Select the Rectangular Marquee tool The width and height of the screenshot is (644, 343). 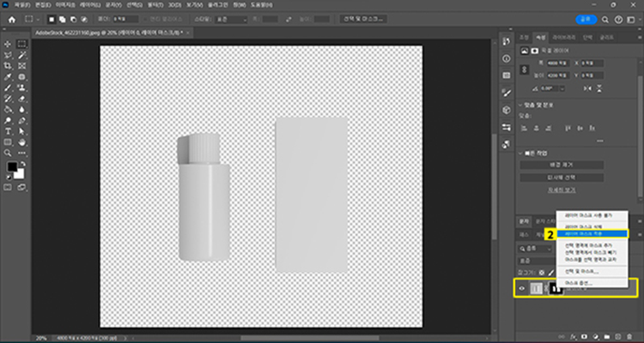pyautogui.click(x=21, y=45)
